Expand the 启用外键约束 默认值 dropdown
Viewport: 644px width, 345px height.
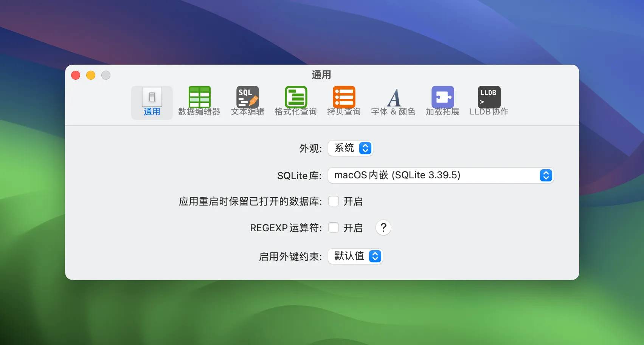355,256
